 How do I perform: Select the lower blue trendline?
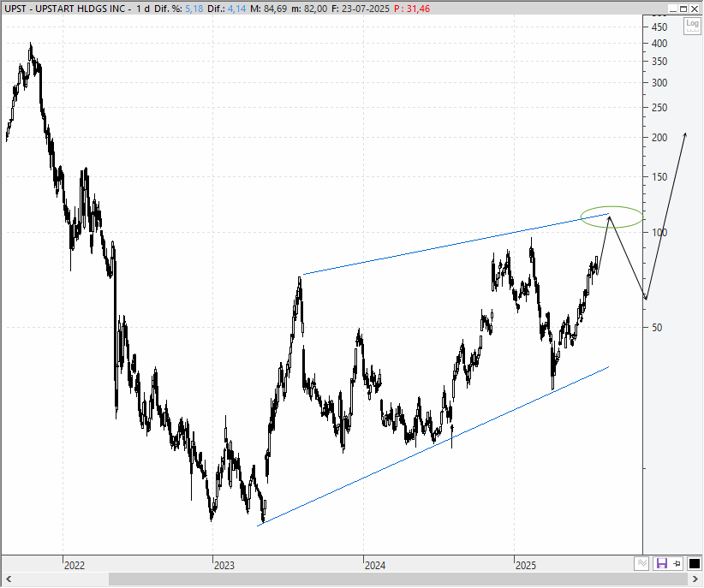coord(433,446)
